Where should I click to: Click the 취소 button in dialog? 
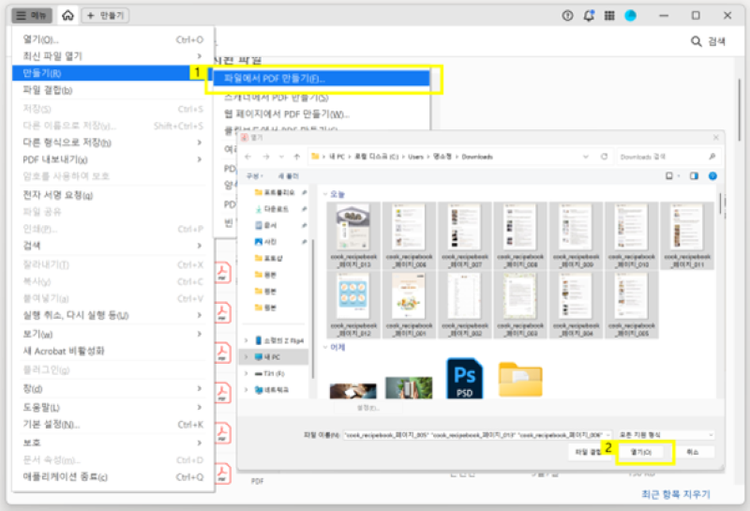click(x=692, y=452)
